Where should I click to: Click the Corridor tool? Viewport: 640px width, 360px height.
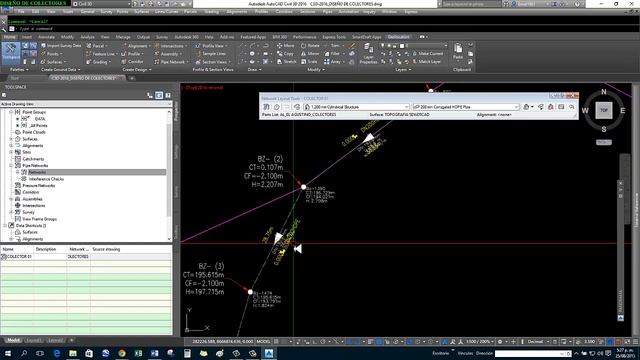point(133,62)
